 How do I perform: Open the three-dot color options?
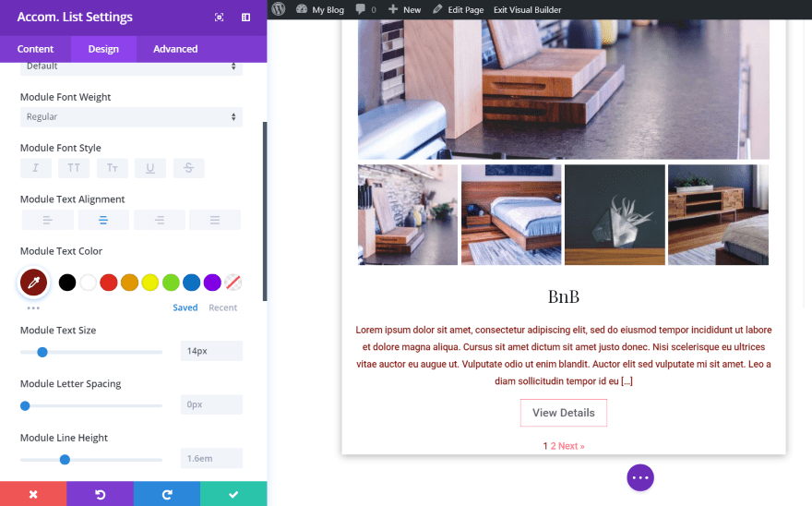tap(33, 308)
